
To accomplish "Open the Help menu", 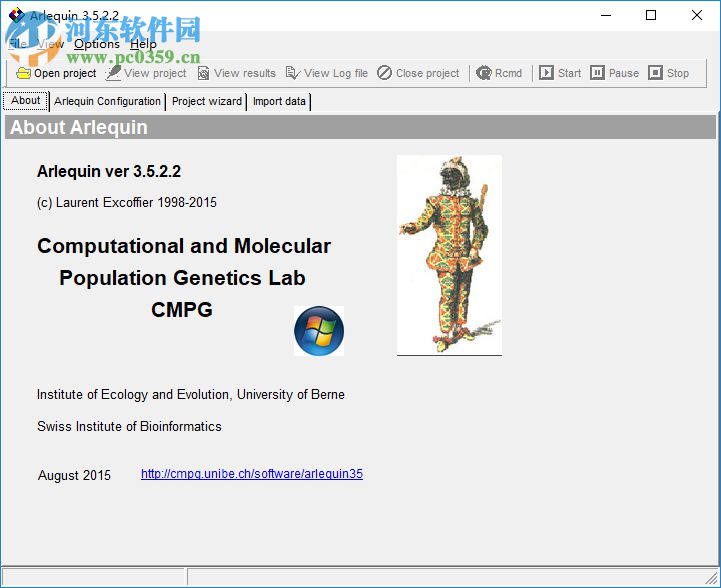I will coord(143,44).
